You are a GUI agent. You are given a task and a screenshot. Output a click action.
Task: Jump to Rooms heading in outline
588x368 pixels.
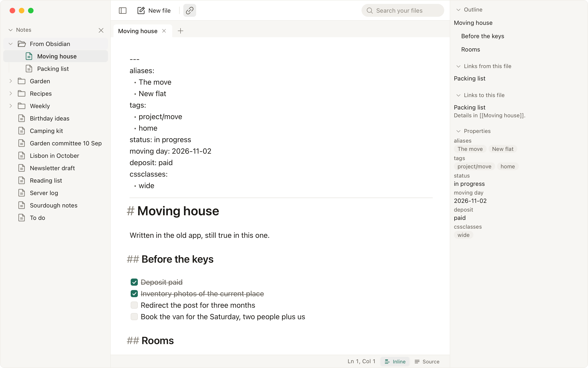click(470, 49)
